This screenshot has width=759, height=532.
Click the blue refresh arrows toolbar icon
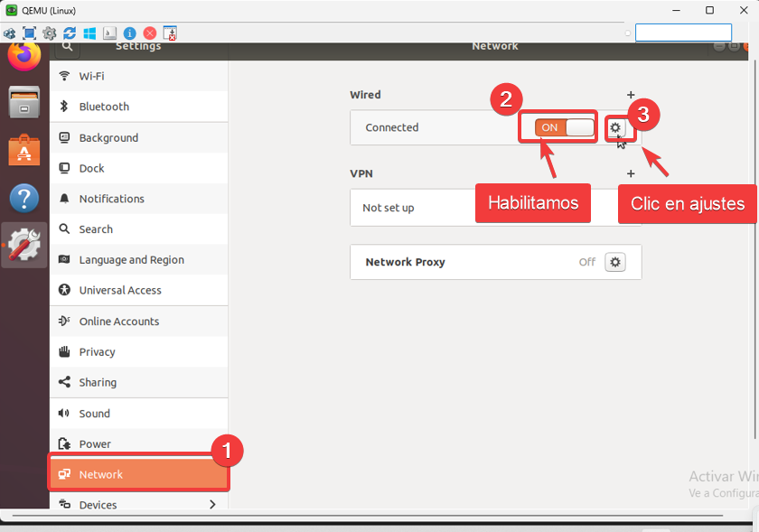tap(70, 33)
